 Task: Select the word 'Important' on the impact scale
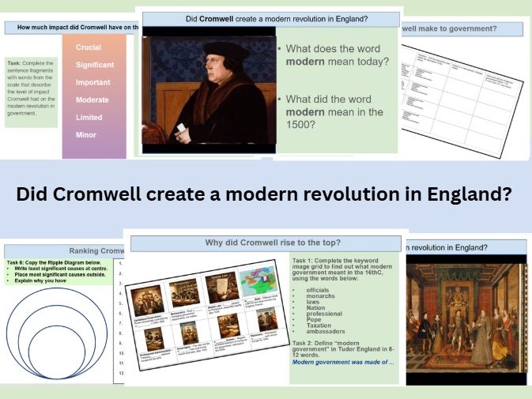point(93,82)
